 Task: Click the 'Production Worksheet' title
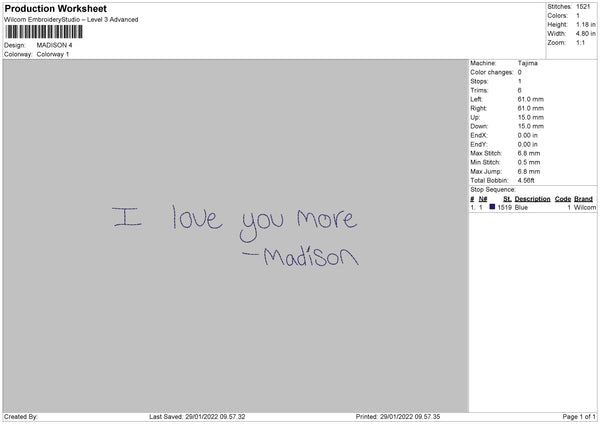55,8
